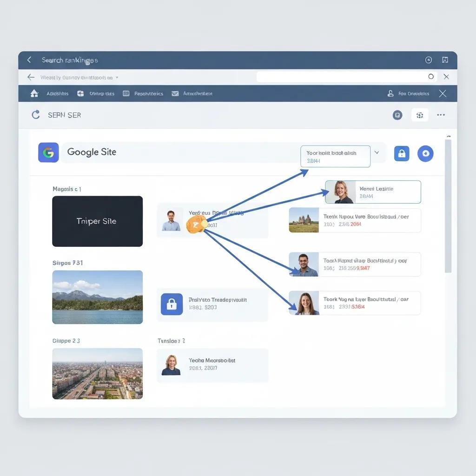
Task: Click the vertical scrollbar on the right
Action: [448, 205]
